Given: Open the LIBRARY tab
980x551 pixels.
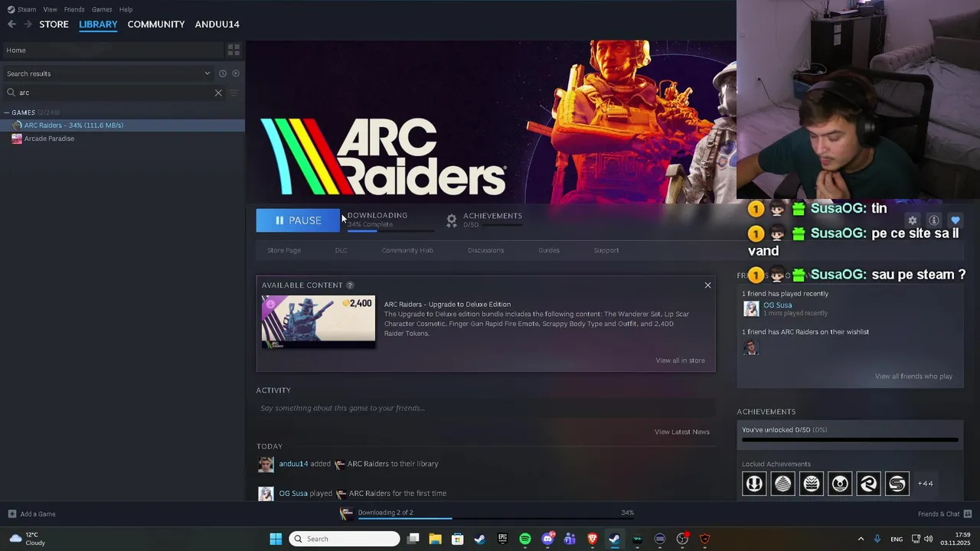Looking at the screenshot, I should coord(98,24).
